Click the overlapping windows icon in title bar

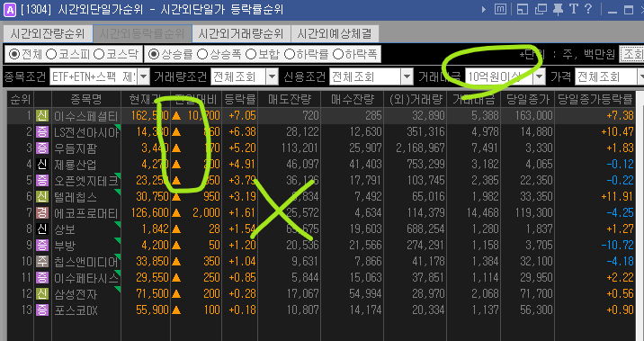click(x=541, y=9)
